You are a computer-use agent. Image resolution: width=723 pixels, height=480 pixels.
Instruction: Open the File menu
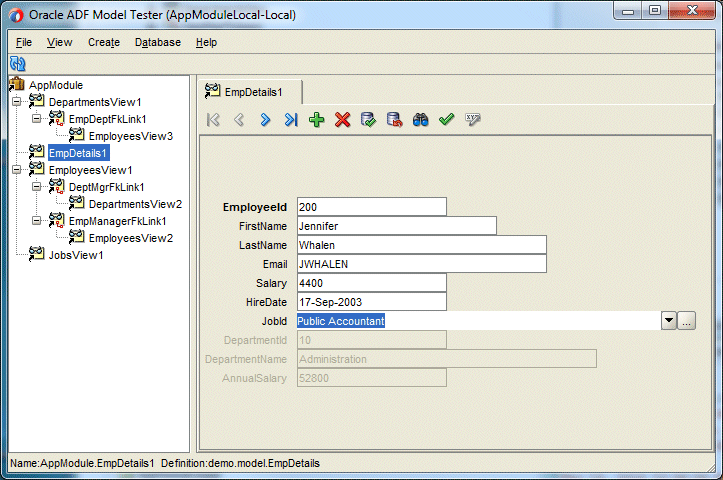(x=24, y=42)
